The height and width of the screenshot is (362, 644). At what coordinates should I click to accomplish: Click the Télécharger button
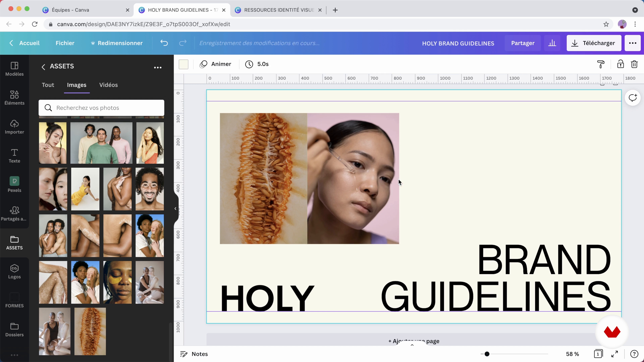point(594,43)
